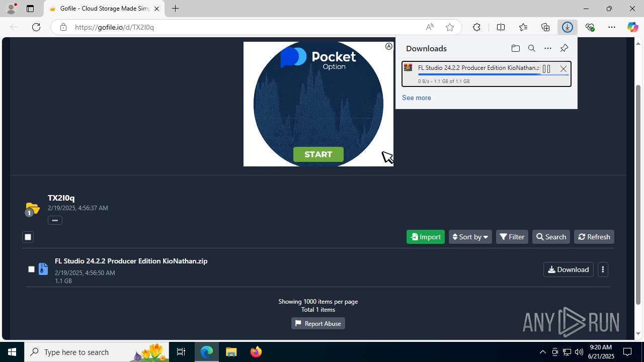Pin the Downloads panel

pyautogui.click(x=564, y=48)
